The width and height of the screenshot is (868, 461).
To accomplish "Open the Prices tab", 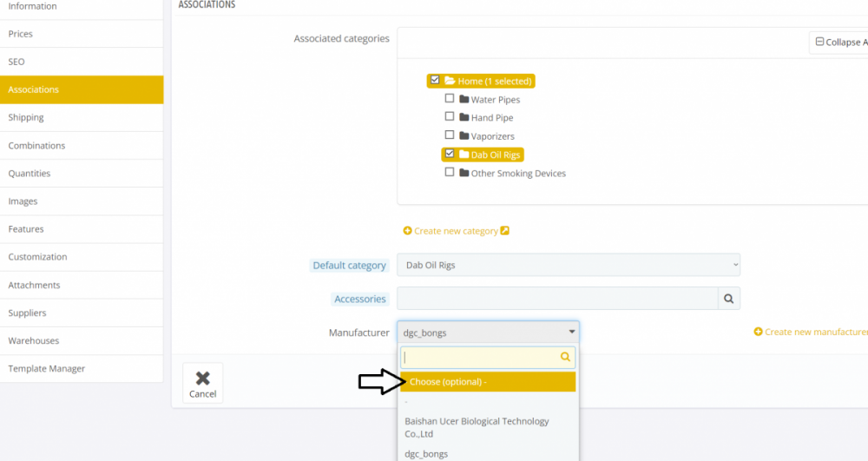I will [x=82, y=34].
